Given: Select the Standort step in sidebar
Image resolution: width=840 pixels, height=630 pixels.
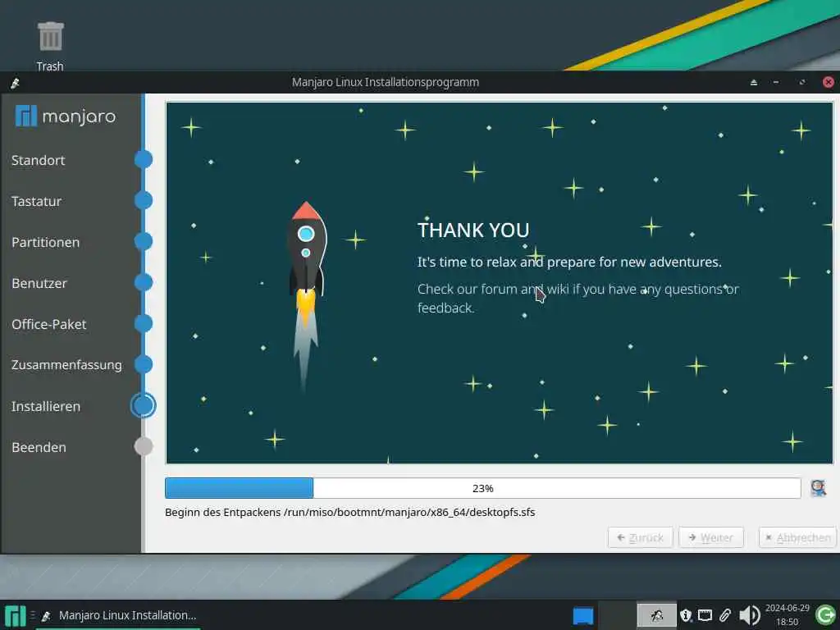Looking at the screenshot, I should click(x=38, y=160).
